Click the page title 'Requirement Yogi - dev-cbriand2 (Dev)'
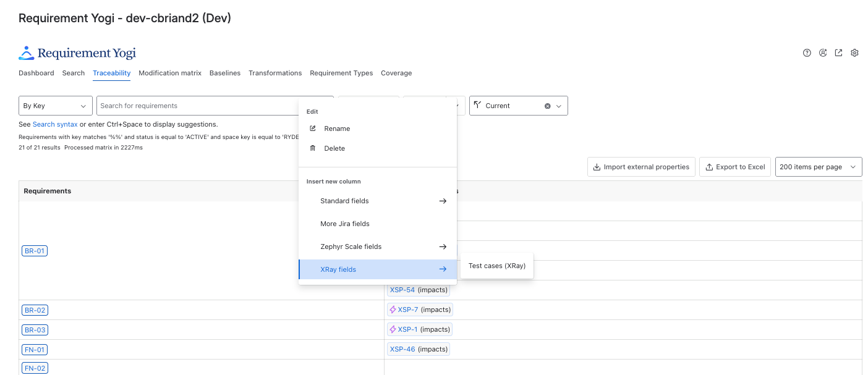This screenshot has height=375, width=868. [125, 18]
